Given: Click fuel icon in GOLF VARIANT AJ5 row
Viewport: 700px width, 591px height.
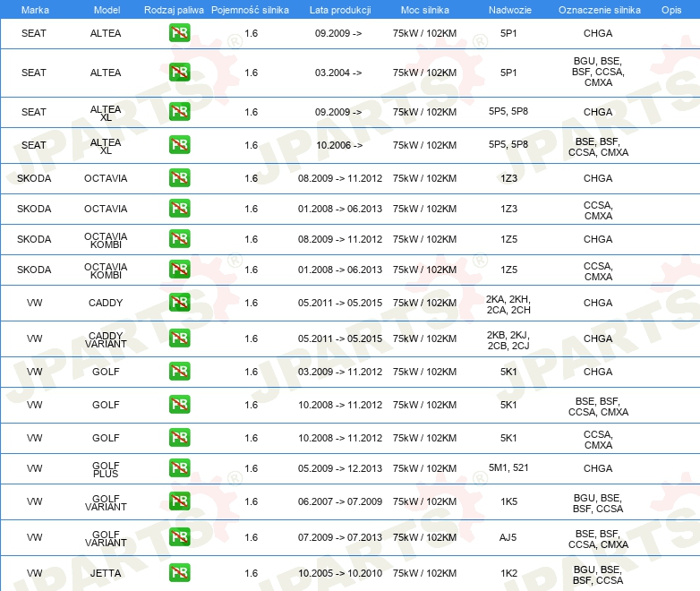Looking at the screenshot, I should coord(179,537).
